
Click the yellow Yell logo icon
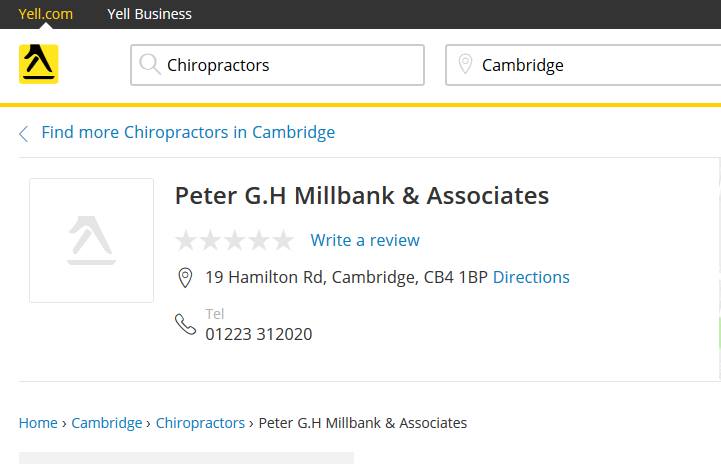point(38,64)
